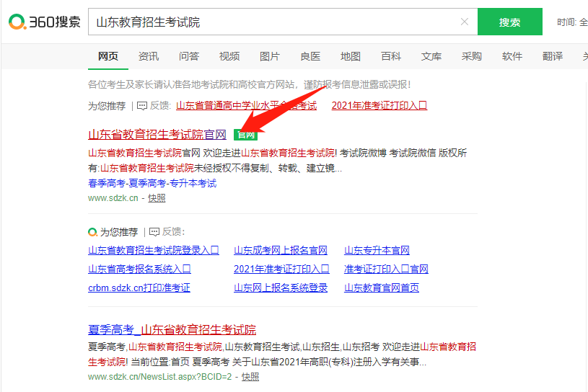Open 山东网上报名系统登录 link
Screen dimensions: 588x392
pos(281,288)
